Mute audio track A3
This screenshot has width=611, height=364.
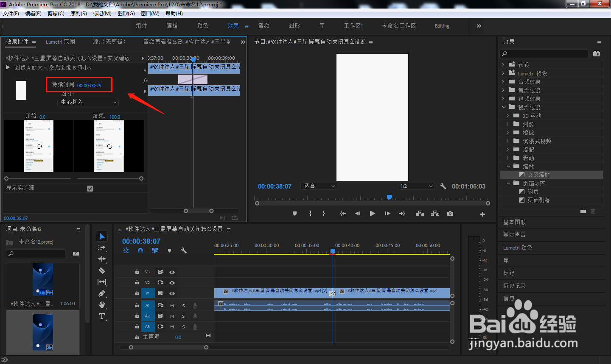(172, 327)
